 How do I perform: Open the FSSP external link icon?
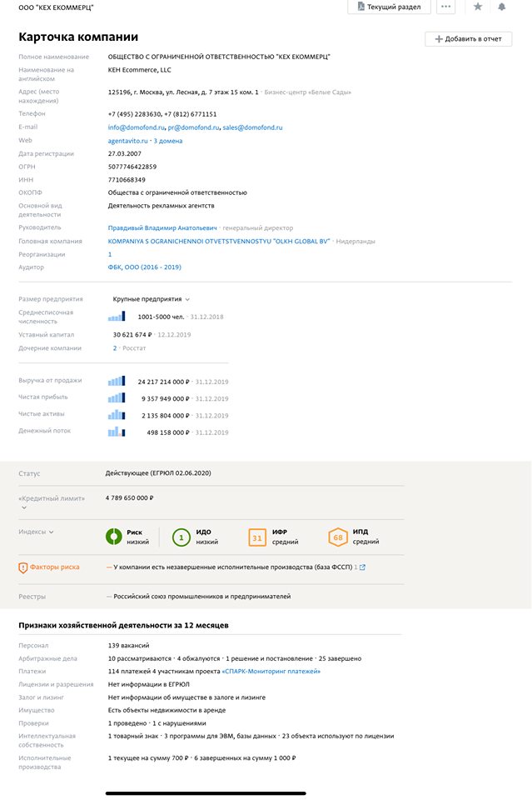(362, 567)
